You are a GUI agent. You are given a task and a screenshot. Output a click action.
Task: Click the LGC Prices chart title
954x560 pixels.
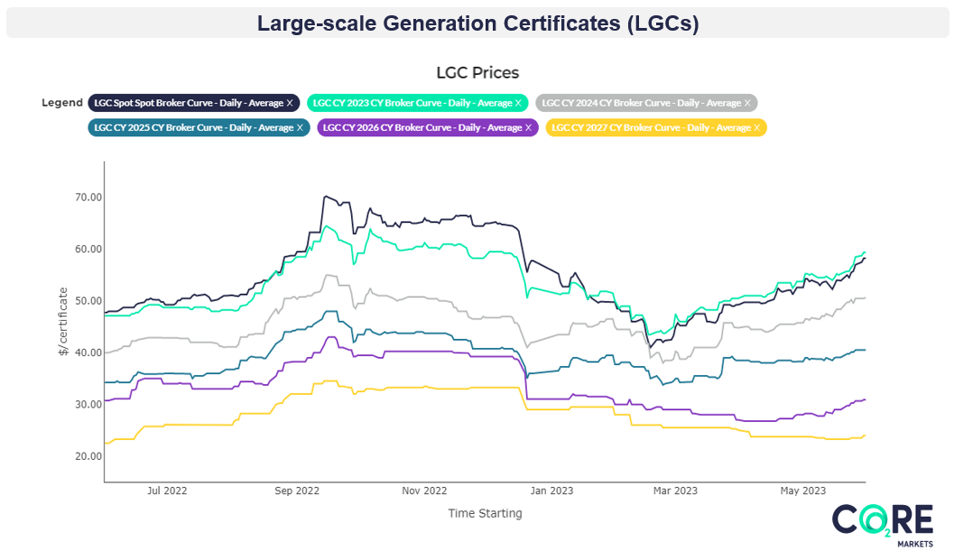(x=477, y=72)
